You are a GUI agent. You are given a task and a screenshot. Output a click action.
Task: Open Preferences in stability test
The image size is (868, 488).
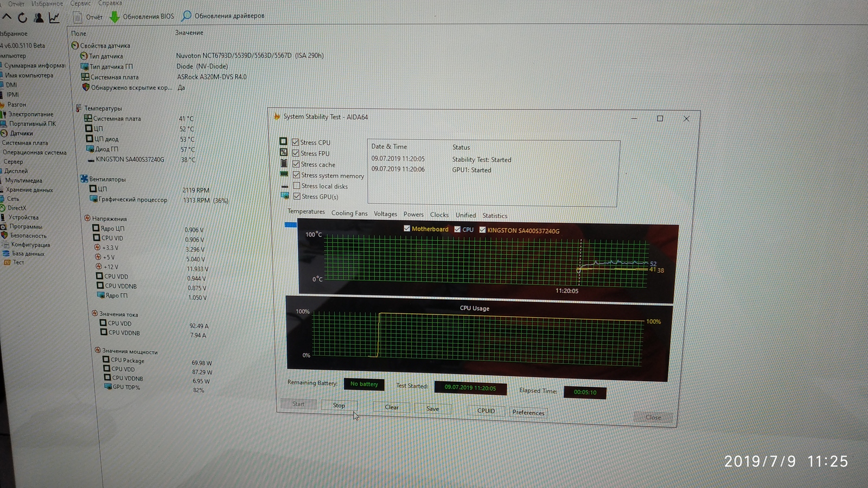point(528,412)
